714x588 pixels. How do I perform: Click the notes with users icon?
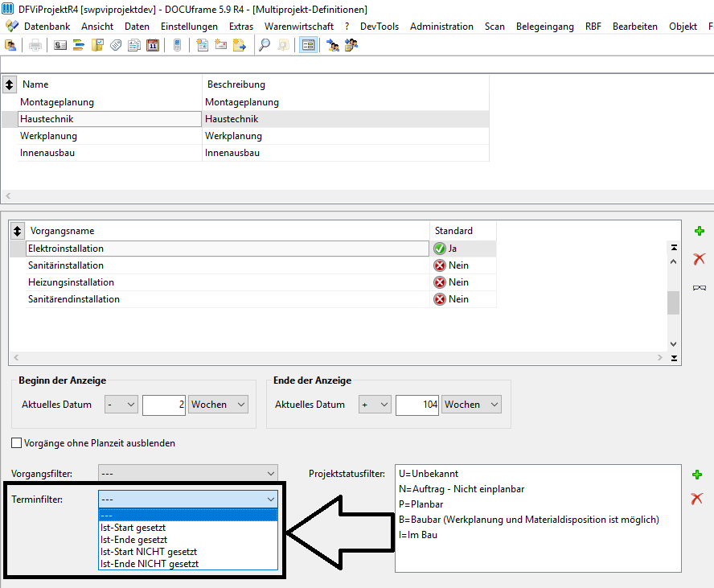(x=351, y=45)
